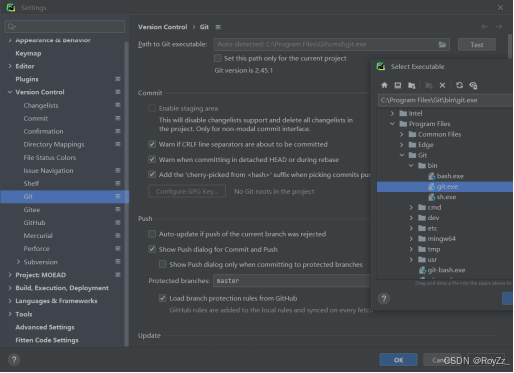Click the New Folder icon in file chooser
Image resolution: width=514 pixels, height=373 pixels.
(x=429, y=85)
